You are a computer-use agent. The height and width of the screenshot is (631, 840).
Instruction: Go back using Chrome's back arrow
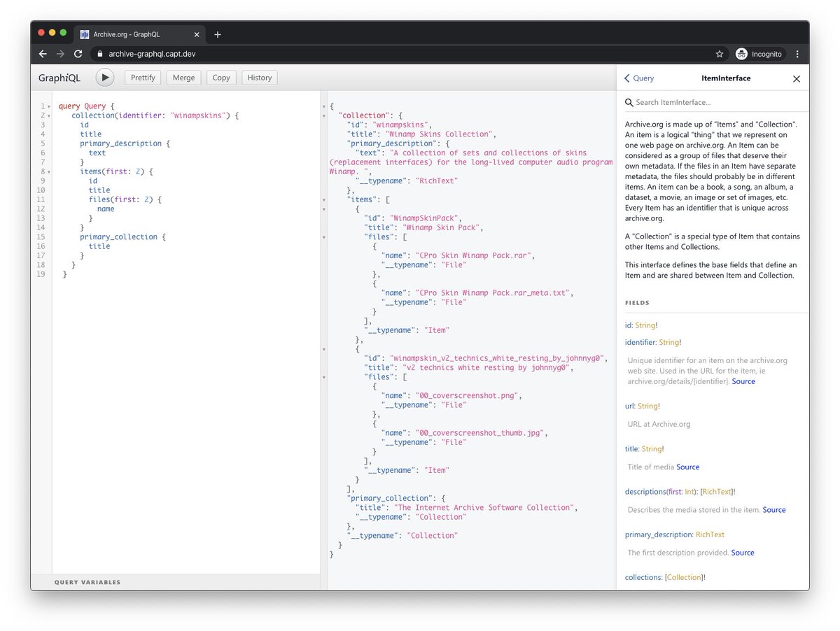click(43, 54)
